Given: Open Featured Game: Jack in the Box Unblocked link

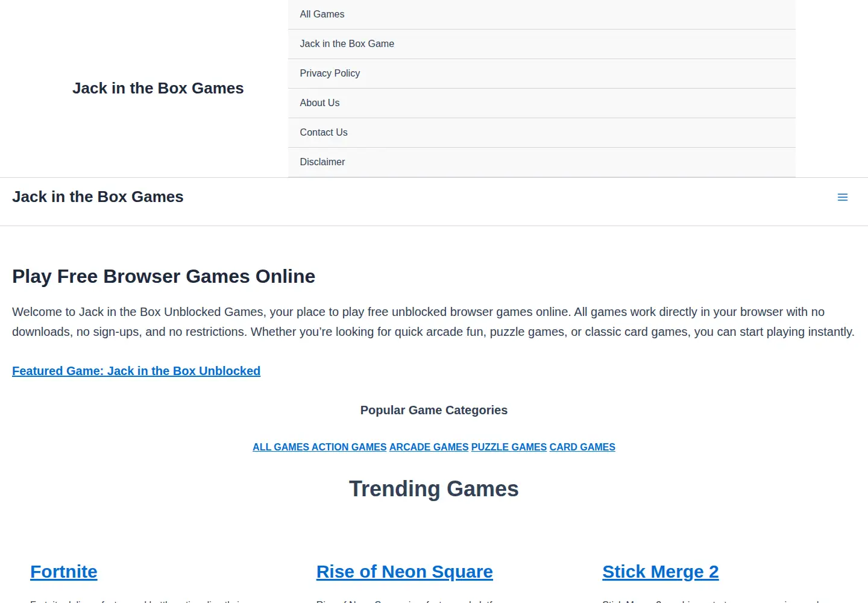Looking at the screenshot, I should (136, 371).
